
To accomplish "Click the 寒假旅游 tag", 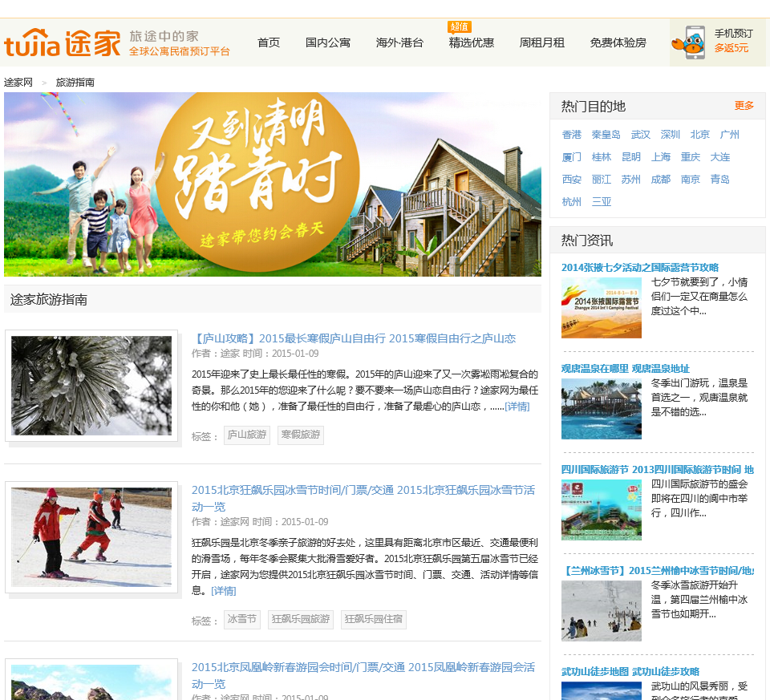I will click(x=301, y=435).
